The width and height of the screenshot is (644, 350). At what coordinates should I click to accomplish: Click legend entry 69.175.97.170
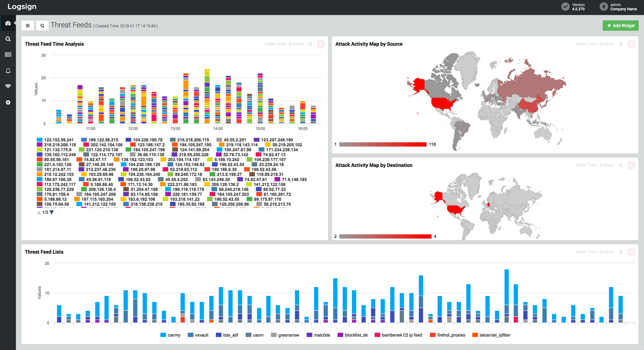pyautogui.click(x=264, y=199)
